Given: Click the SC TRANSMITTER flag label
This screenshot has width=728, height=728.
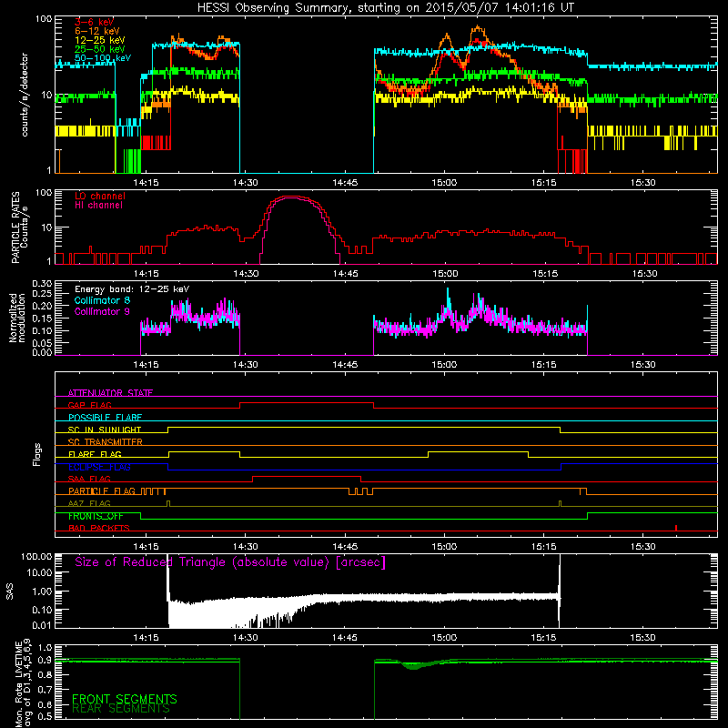Looking at the screenshot, I should (106, 441).
